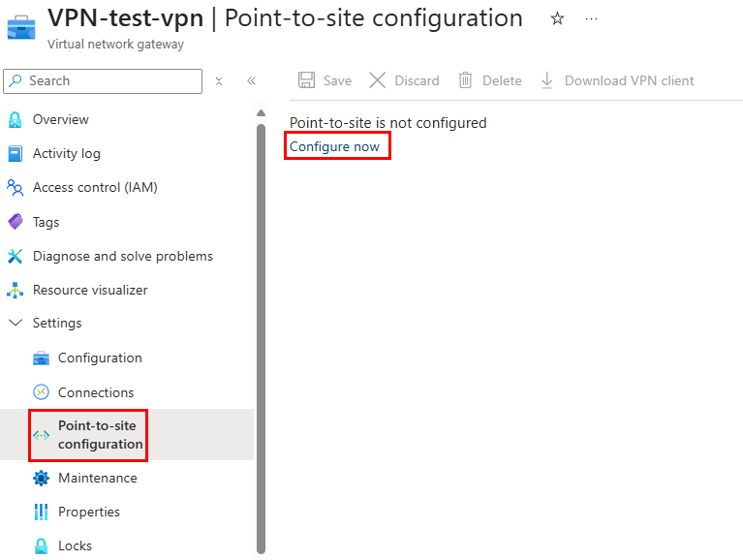
Task: Collapse the sidebar with double chevron
Action: [251, 81]
